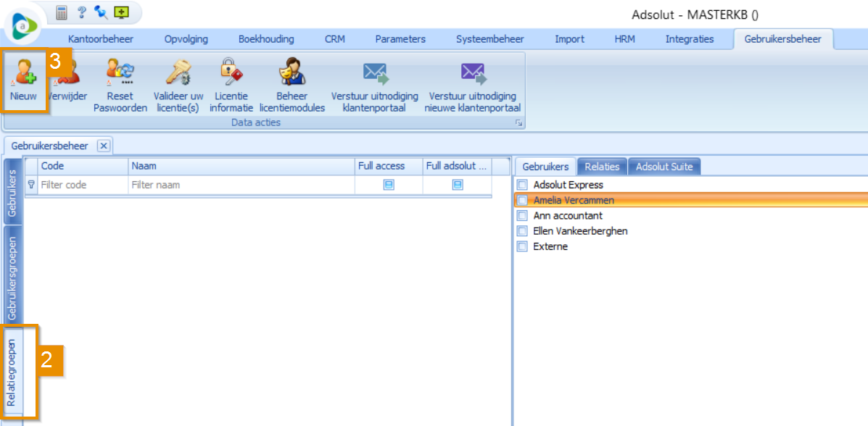Open the Full access filter dropdown

pyautogui.click(x=389, y=185)
